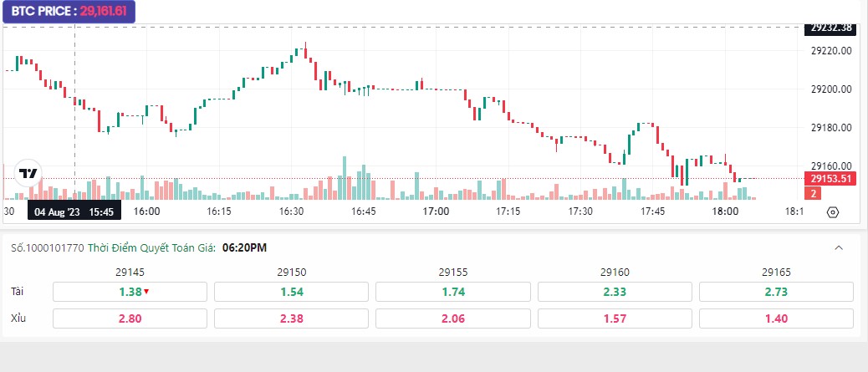Select Xỉu odds 1.40 for 29165

click(x=776, y=318)
